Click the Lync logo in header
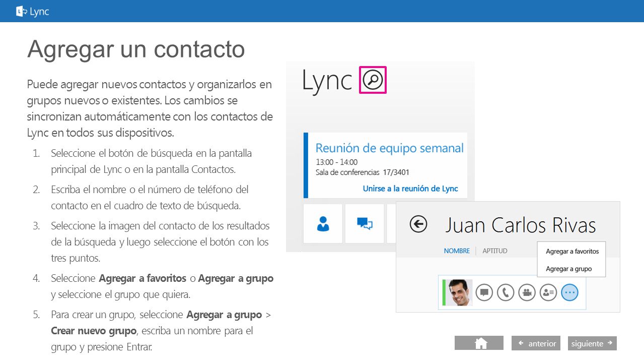This screenshot has height=363, width=644. coord(33,11)
